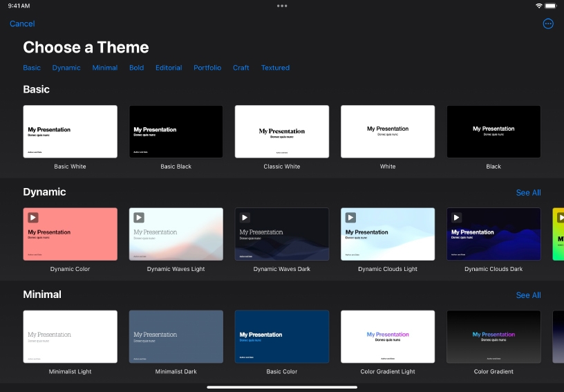
Task: Switch to the Editorial category tab
Action: pyautogui.click(x=169, y=68)
